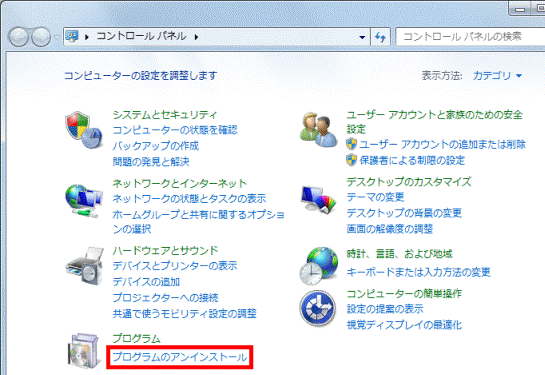Viewport: 545px width, 375px height.
Task: Open ホームグループと共有に関するオプションの選択 link
Action: 198,221
